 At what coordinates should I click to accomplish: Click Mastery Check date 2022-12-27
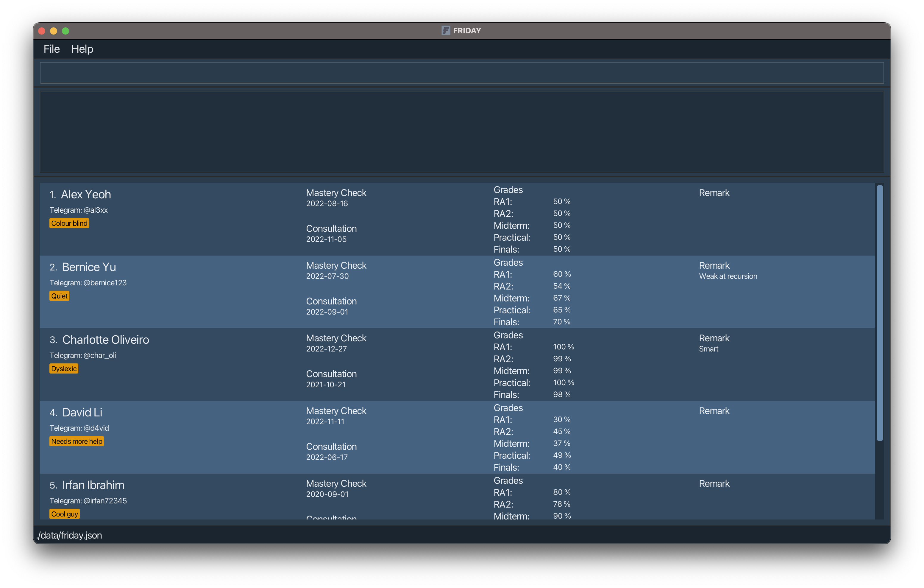click(327, 349)
